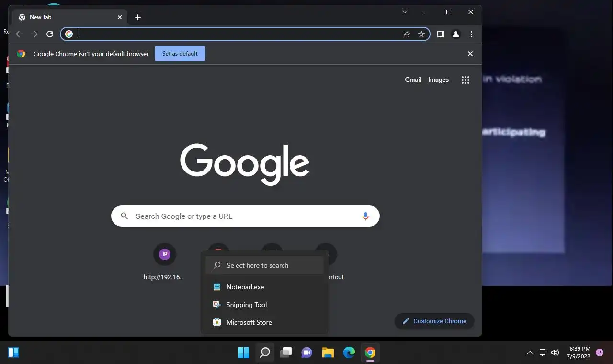Open the tab search chevron

[405, 12]
